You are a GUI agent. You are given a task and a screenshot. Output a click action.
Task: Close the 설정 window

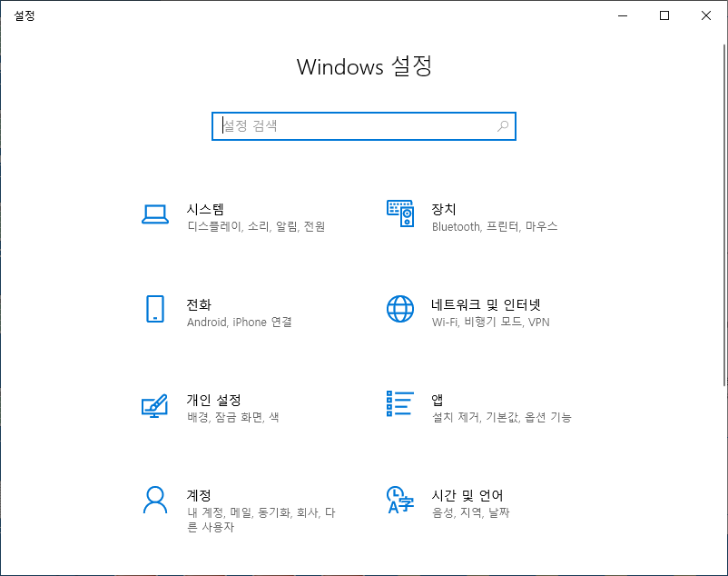[706, 15]
